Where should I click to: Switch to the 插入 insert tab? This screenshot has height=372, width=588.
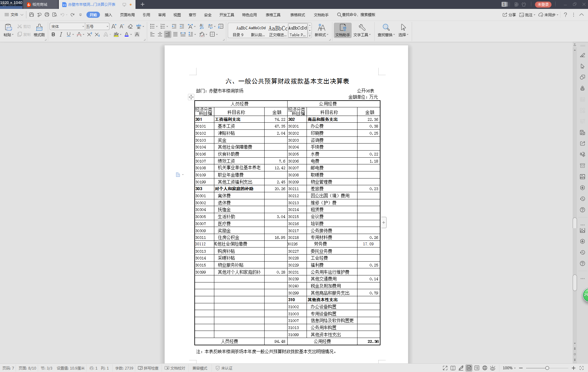pyautogui.click(x=108, y=15)
